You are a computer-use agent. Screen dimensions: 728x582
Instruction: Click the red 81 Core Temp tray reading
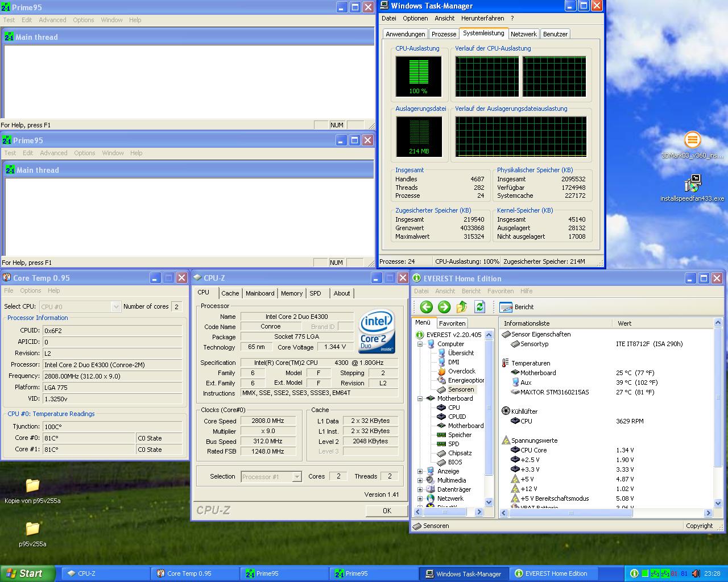[675, 573]
